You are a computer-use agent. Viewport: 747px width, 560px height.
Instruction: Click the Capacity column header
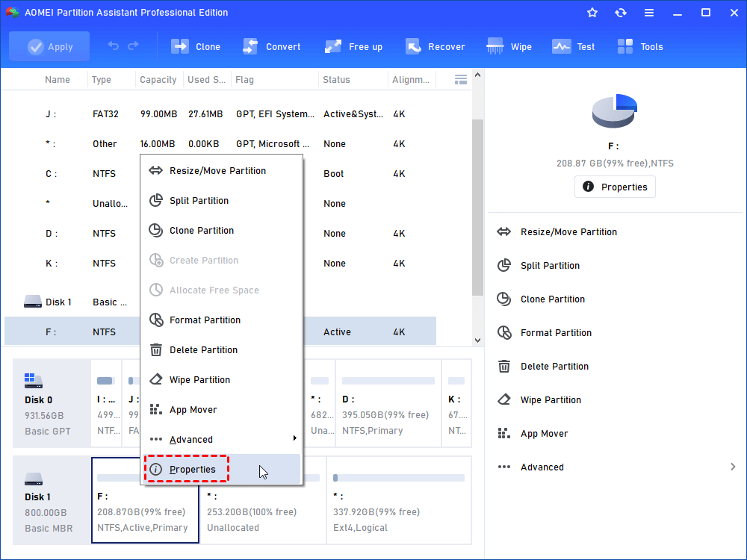158,80
